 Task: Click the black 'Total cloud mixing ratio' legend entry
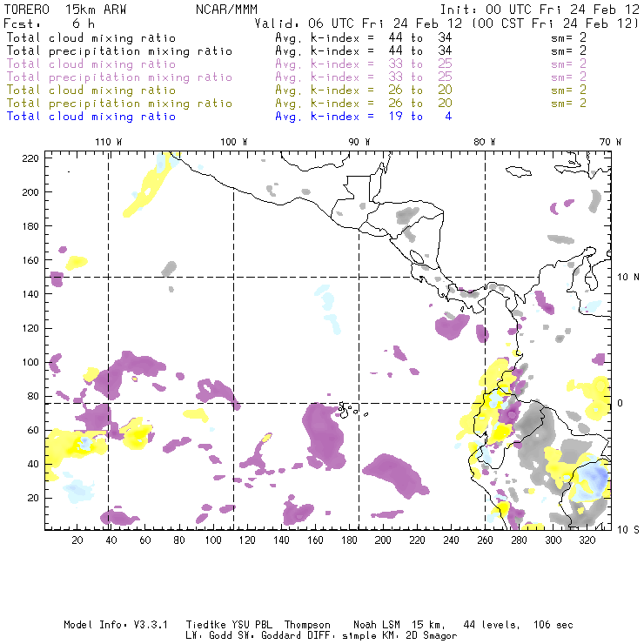(91, 37)
